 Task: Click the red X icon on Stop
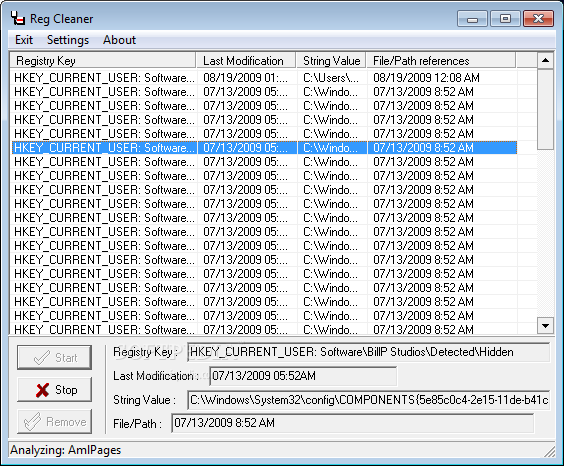(x=42, y=390)
